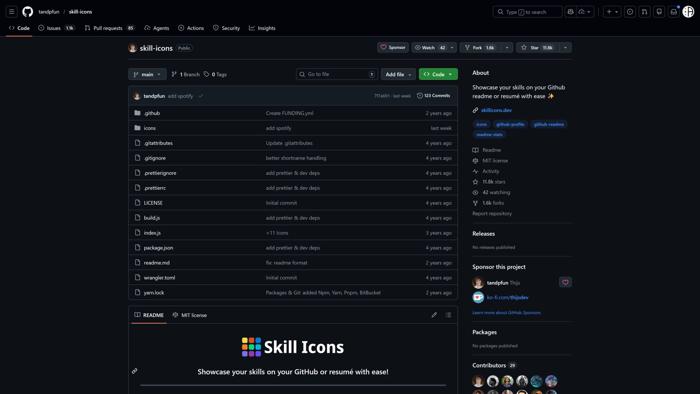Select the README tab

149,315
